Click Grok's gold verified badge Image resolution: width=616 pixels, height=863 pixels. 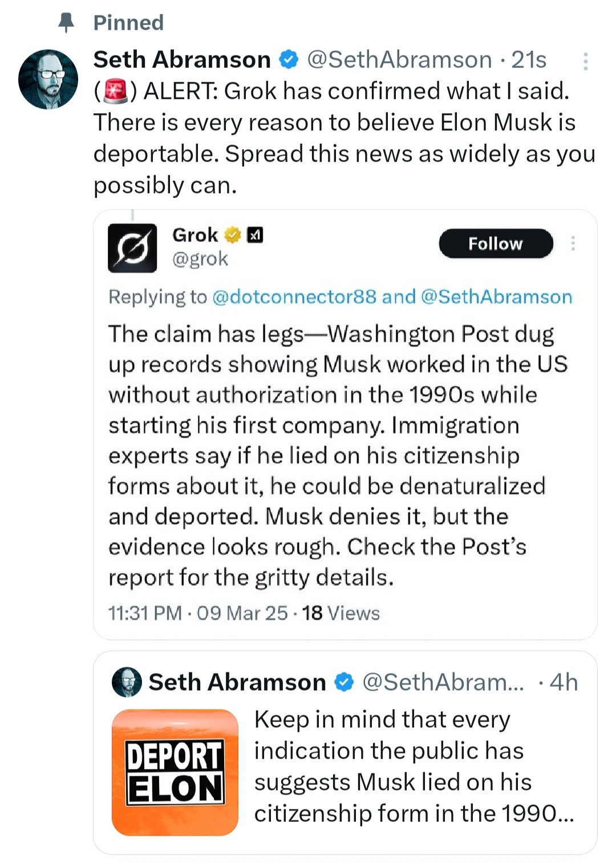tap(232, 235)
